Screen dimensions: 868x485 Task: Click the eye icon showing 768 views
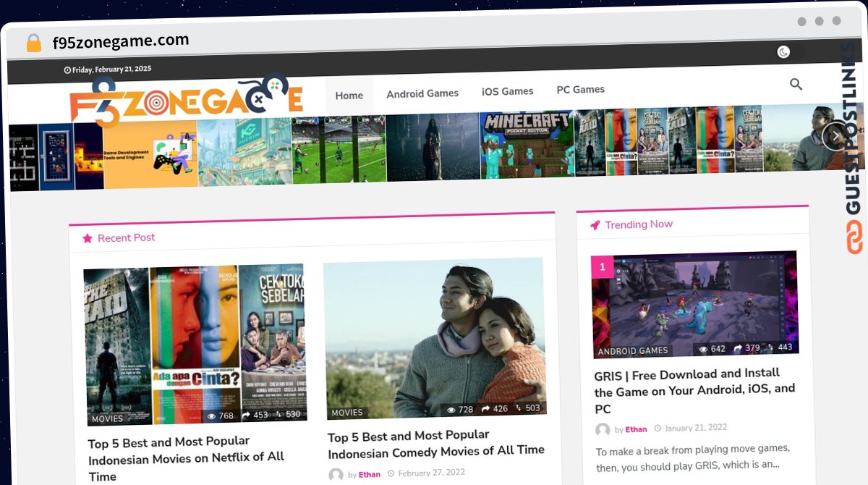[x=212, y=416]
